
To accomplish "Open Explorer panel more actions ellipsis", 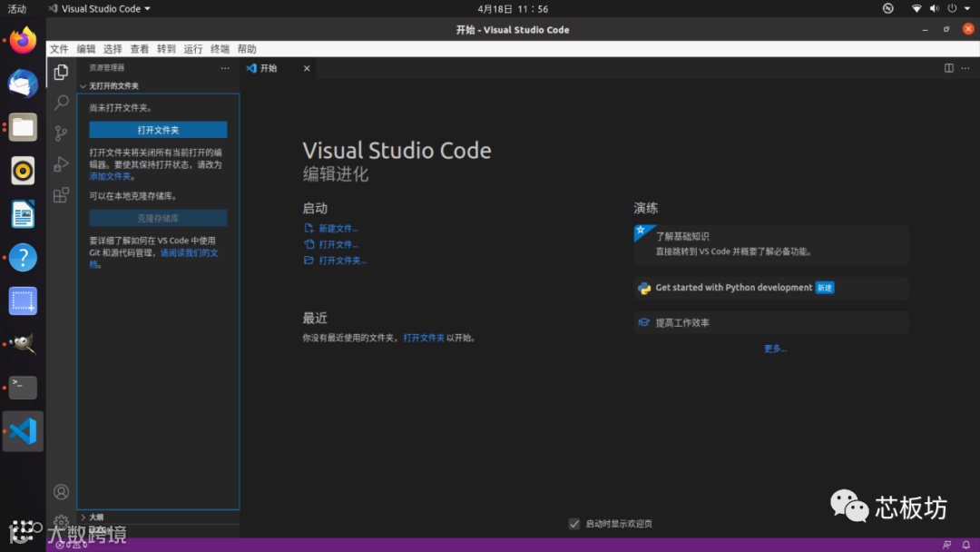I will [225, 67].
